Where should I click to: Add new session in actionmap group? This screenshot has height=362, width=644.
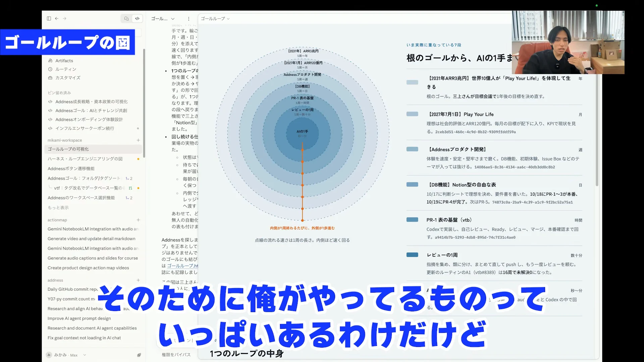coord(138,220)
